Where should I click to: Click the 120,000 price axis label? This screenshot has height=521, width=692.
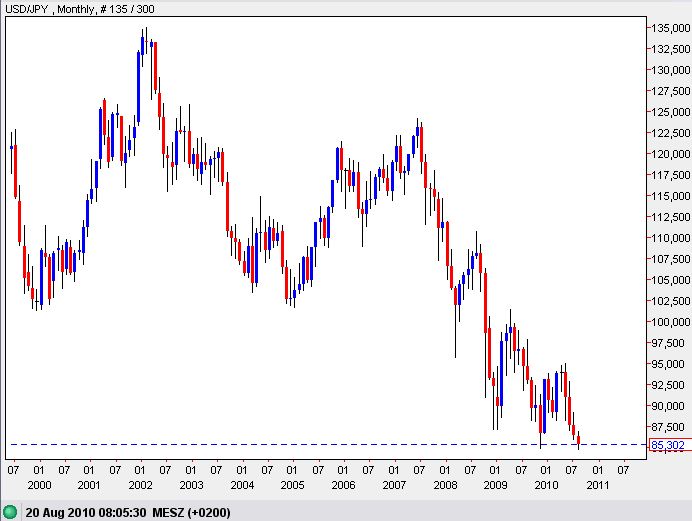tap(671, 154)
